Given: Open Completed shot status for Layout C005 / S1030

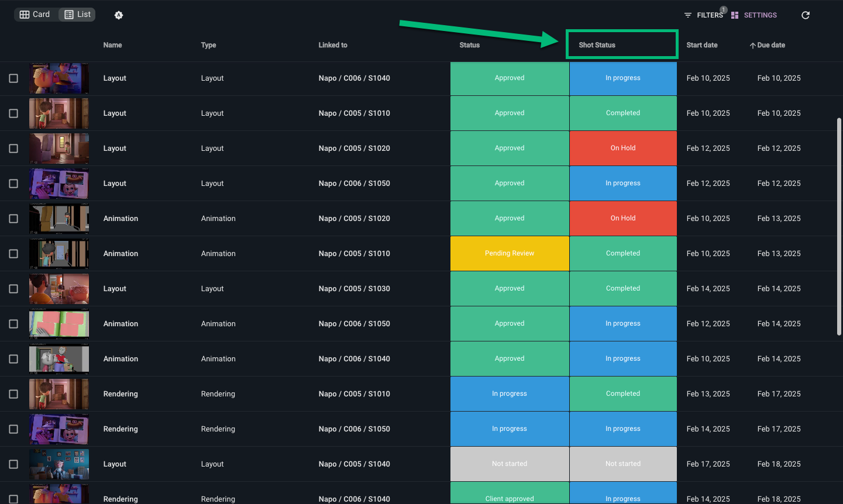Looking at the screenshot, I should (623, 289).
